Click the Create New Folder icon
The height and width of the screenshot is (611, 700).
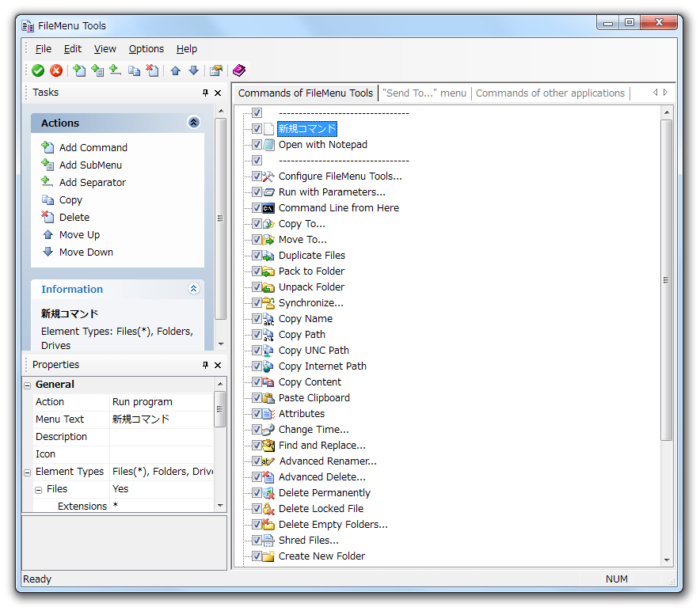point(268,556)
